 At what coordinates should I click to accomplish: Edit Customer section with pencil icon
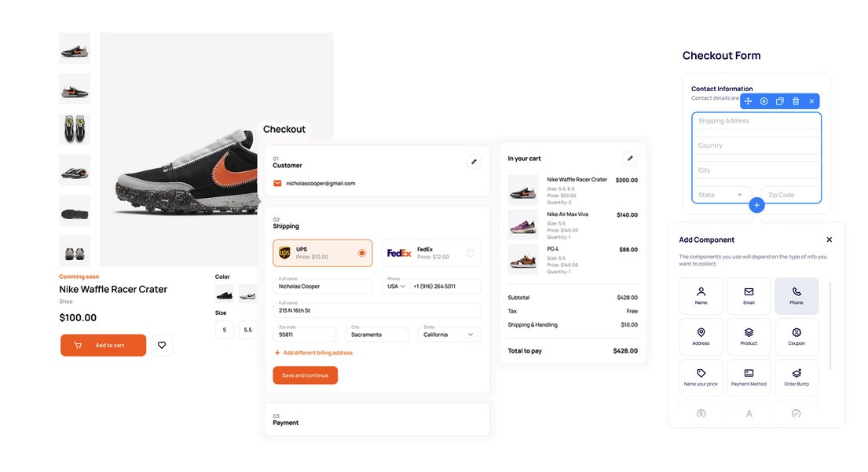[x=474, y=162]
